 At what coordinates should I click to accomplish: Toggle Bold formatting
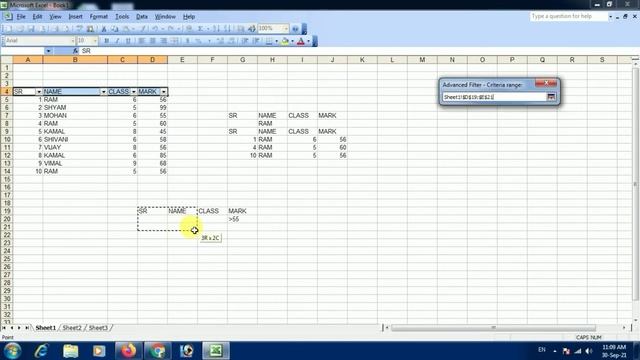coord(107,41)
